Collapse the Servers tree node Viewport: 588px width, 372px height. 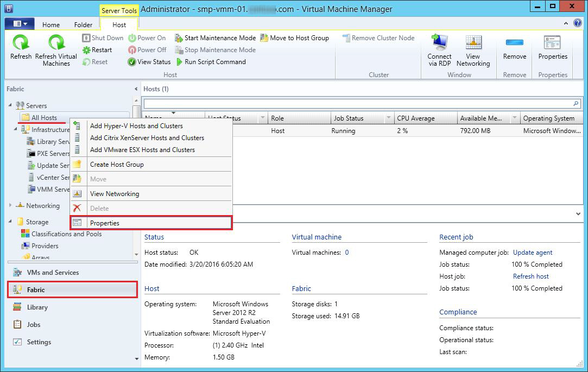[x=10, y=105]
